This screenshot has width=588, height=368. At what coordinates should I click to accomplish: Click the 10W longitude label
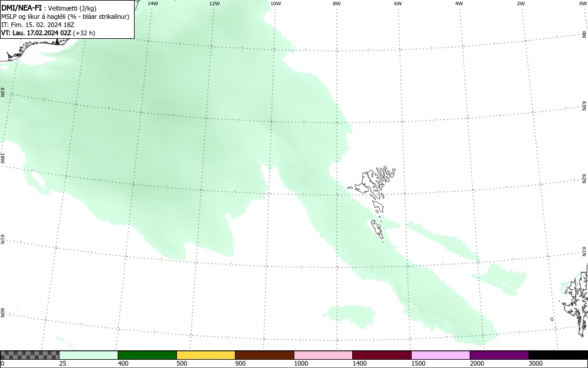[x=276, y=4]
